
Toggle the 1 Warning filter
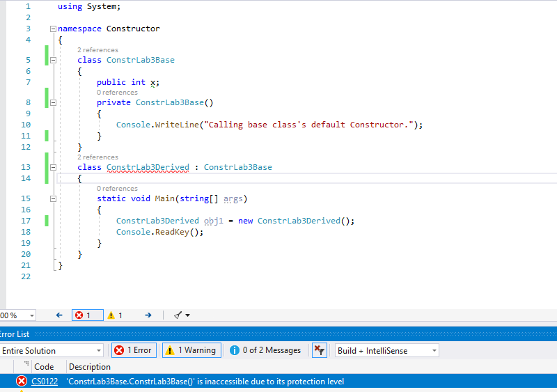coord(192,350)
